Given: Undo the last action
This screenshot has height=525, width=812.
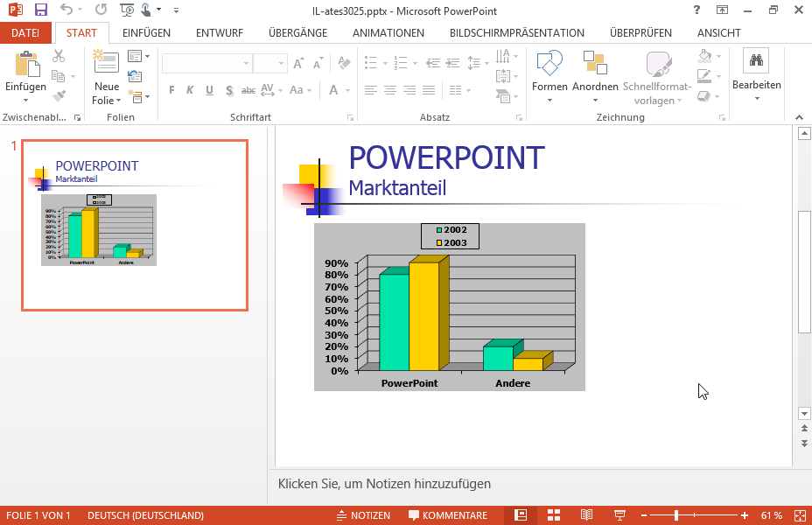Looking at the screenshot, I should tap(66, 10).
